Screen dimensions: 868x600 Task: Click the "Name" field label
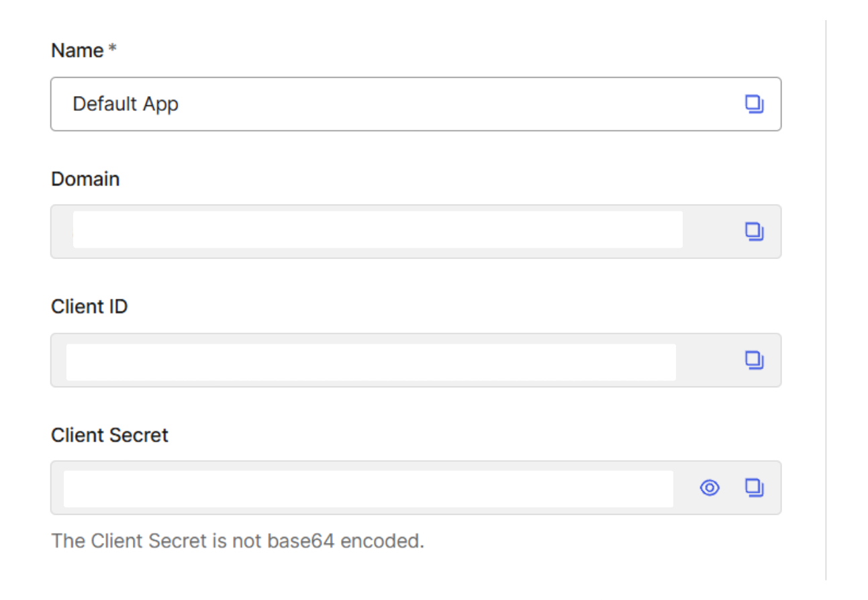point(77,51)
